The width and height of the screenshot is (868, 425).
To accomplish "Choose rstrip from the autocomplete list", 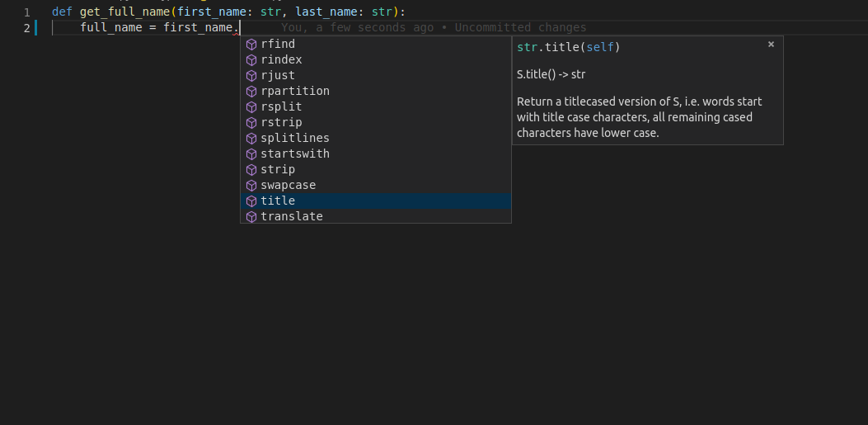I will point(281,123).
